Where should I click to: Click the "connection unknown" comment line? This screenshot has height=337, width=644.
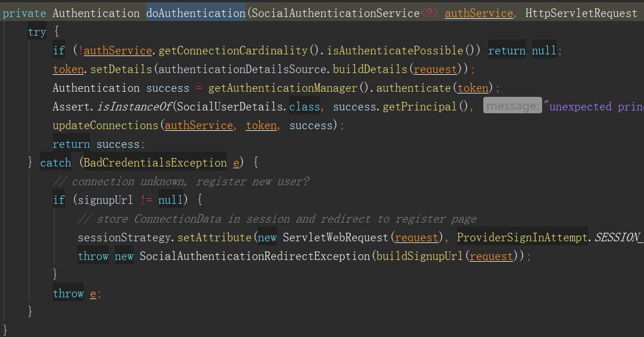coord(181,181)
